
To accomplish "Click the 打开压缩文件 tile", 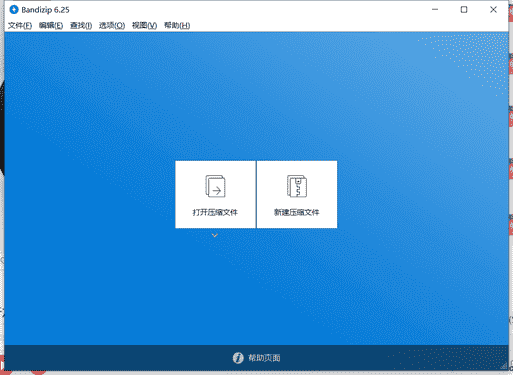I will click(x=215, y=194).
